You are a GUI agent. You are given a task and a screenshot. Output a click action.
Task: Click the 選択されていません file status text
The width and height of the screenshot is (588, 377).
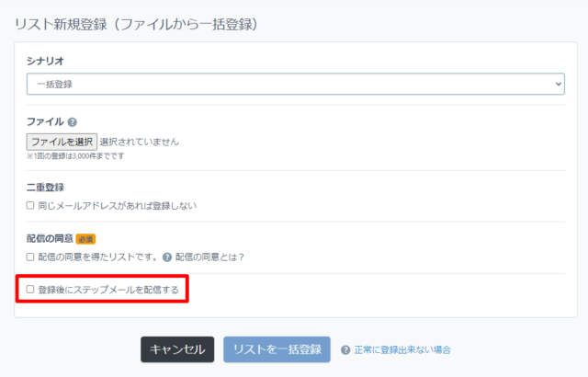point(140,142)
